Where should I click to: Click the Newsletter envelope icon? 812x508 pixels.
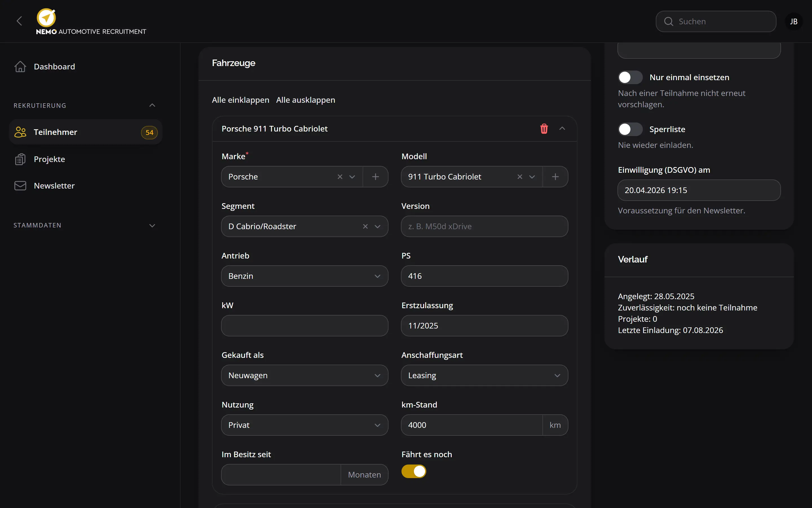20,186
